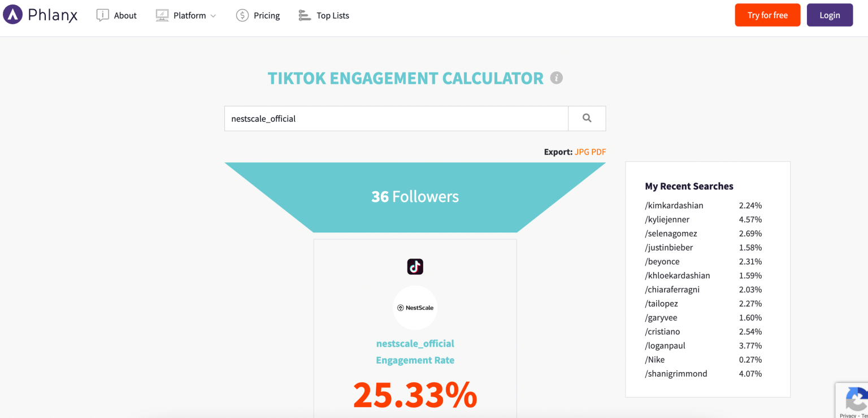This screenshot has width=868, height=418.
Task: Click the Login button
Action: [x=830, y=15]
